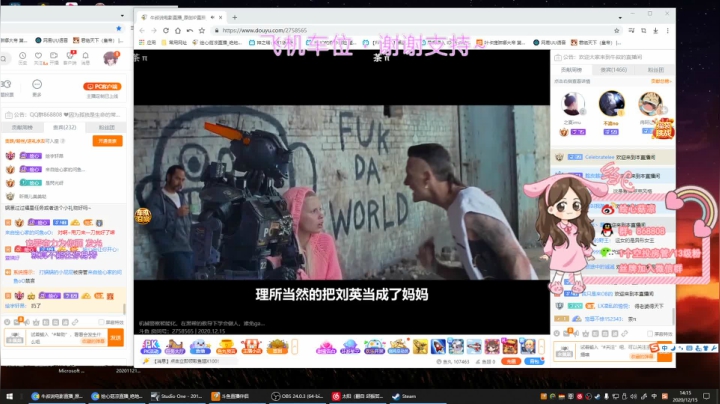
Task: Click the back arrow in front browser
Action: click(142, 30)
